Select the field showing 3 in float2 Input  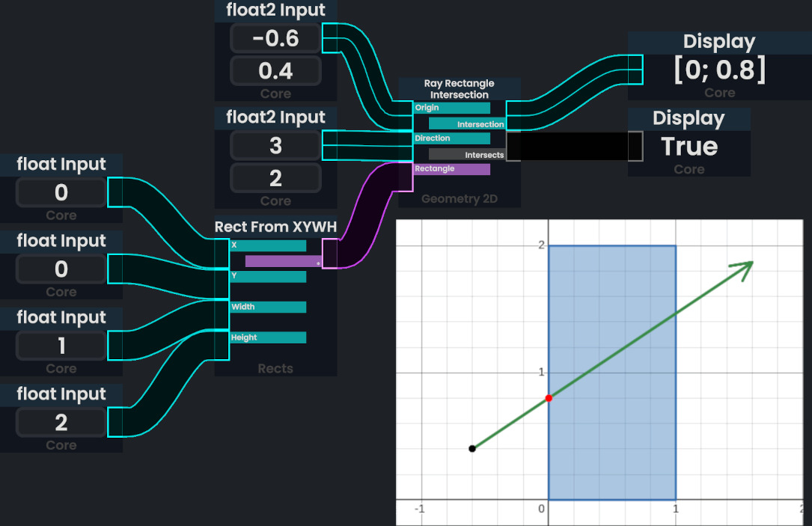tap(275, 145)
